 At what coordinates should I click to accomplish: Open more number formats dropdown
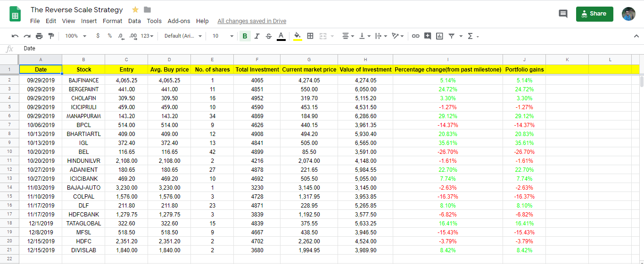(x=148, y=36)
